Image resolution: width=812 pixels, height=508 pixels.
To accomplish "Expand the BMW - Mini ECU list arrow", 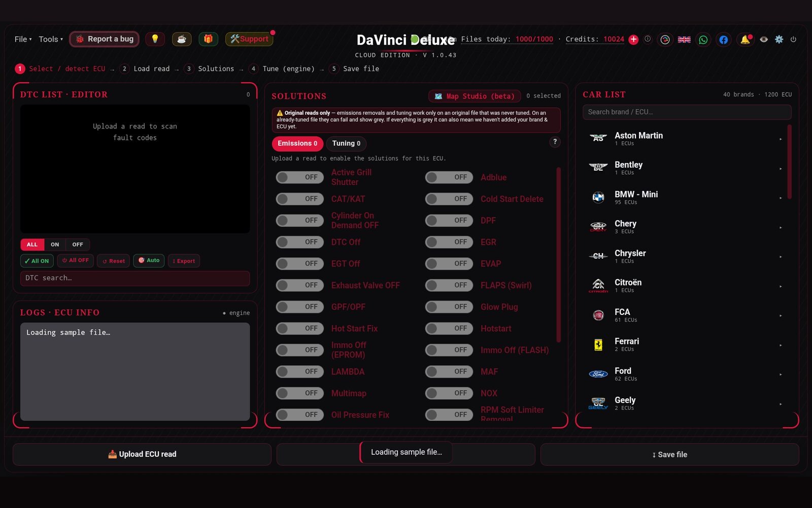I will [x=781, y=198].
